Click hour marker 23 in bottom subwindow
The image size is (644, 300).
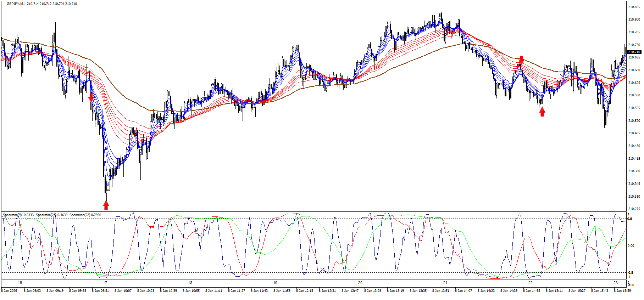[x=616, y=283]
